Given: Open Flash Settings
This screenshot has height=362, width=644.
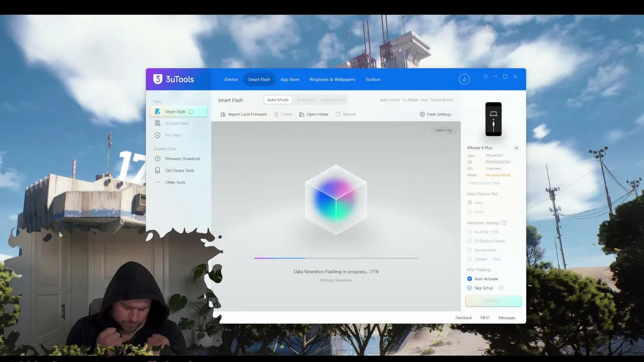Looking at the screenshot, I should 436,114.
